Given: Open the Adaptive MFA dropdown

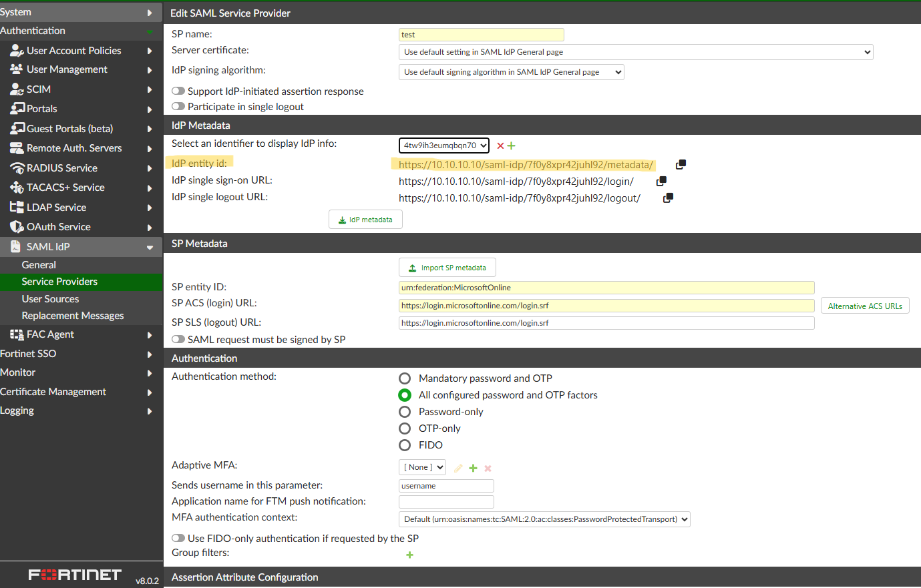Looking at the screenshot, I should click(422, 467).
